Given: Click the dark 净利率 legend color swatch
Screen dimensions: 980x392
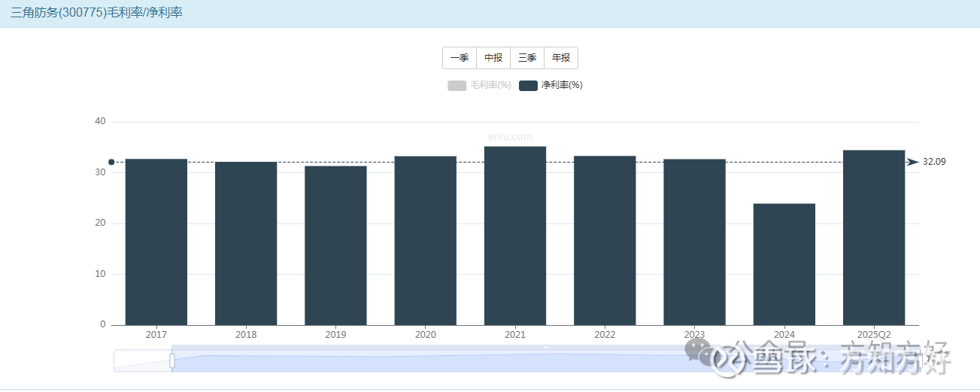Looking at the screenshot, I should (528, 86).
